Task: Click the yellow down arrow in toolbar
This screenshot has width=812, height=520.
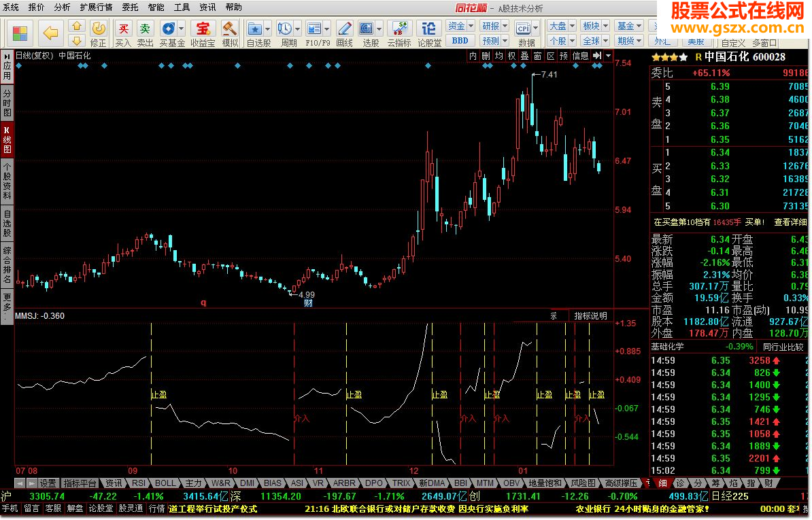Action: point(77,41)
